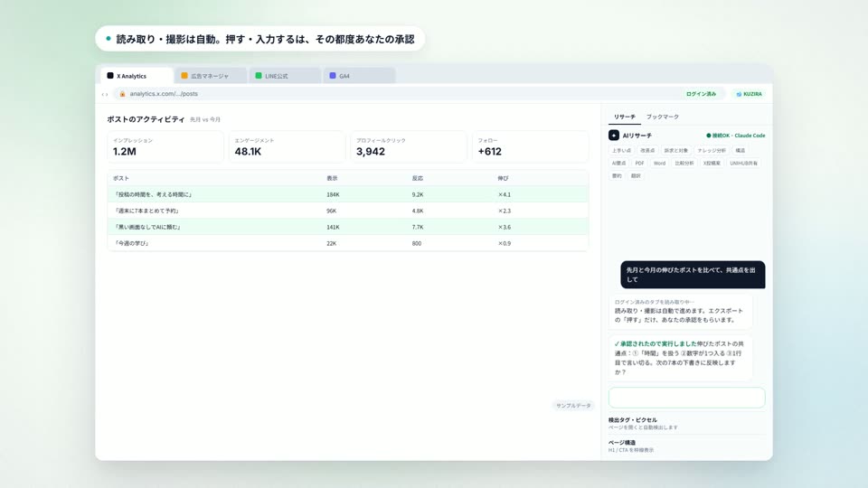This screenshot has width=868, height=488.
Task: Click the 表示 column header
Action: point(332,178)
